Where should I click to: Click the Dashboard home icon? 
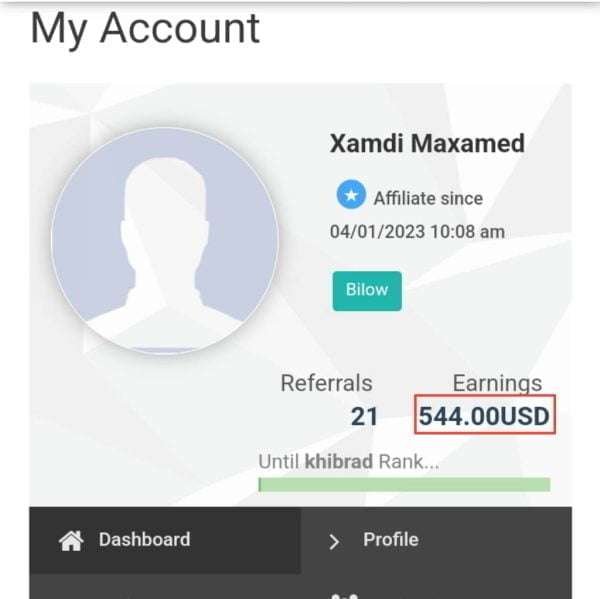(x=71, y=540)
